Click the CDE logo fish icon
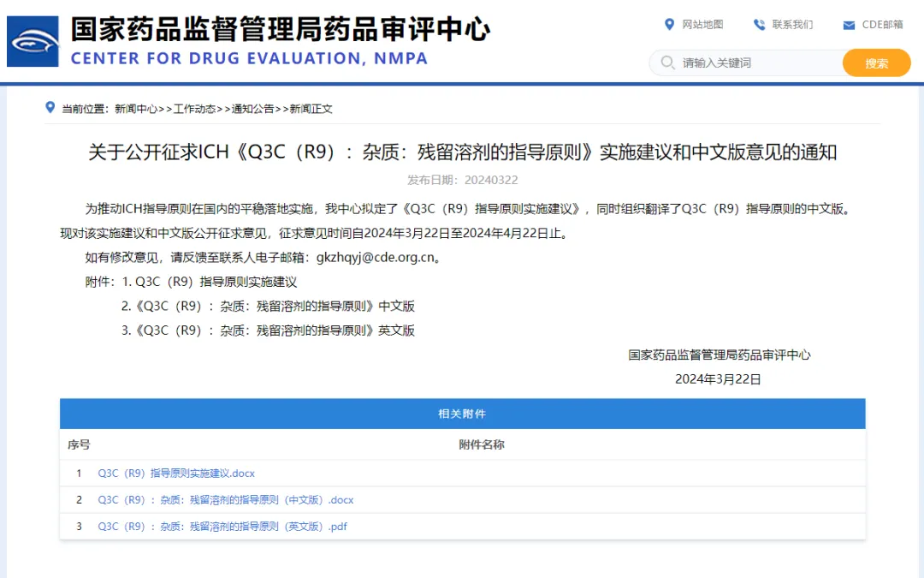 (32, 39)
